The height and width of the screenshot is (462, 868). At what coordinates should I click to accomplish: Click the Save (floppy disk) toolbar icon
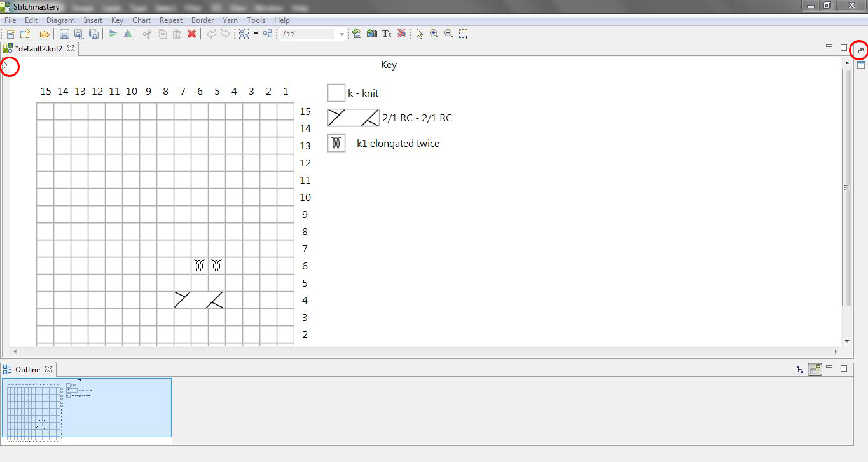point(64,34)
